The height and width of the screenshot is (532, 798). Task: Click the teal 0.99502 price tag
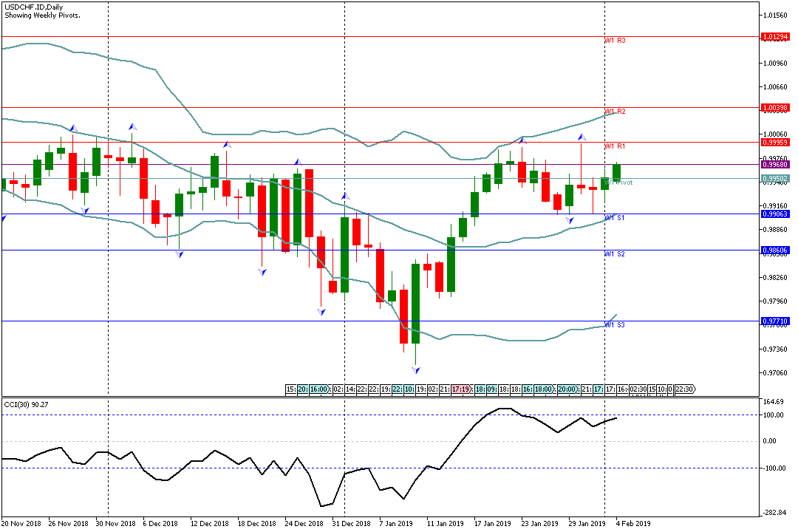pos(775,178)
